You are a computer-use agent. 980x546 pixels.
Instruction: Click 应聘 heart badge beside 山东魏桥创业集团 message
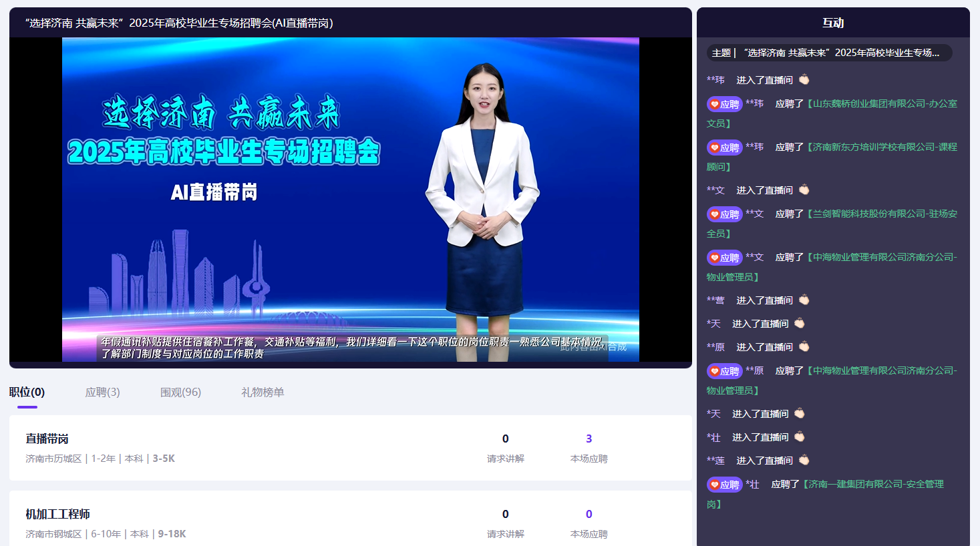[724, 104]
